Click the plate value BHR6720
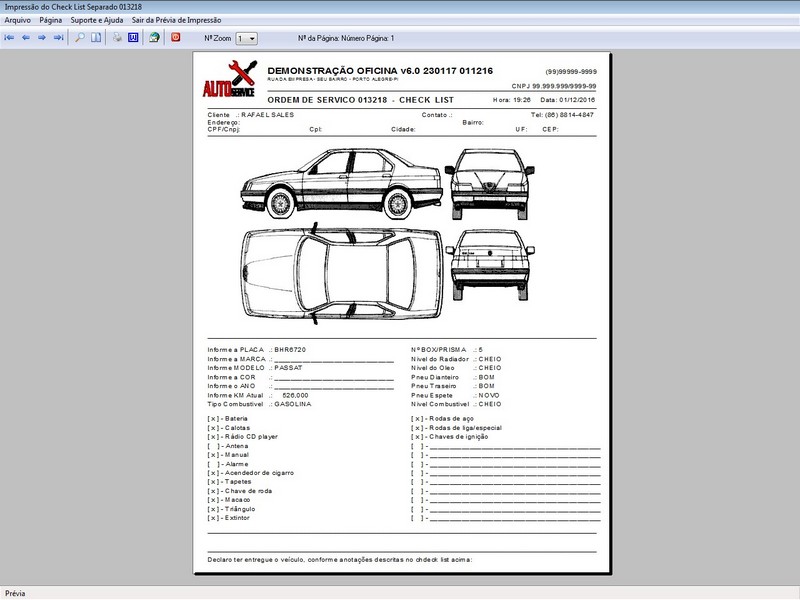The height and width of the screenshot is (600, 800). coord(290,350)
